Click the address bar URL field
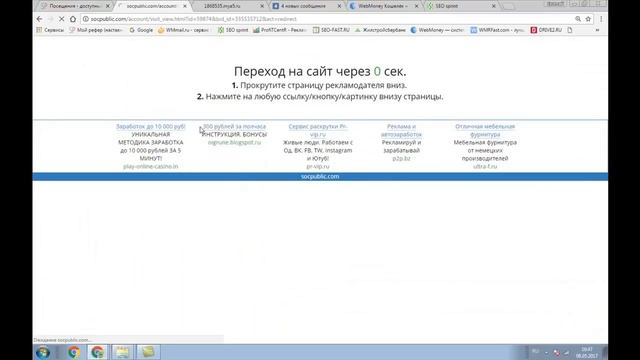This screenshot has height=360, width=640. [327, 19]
